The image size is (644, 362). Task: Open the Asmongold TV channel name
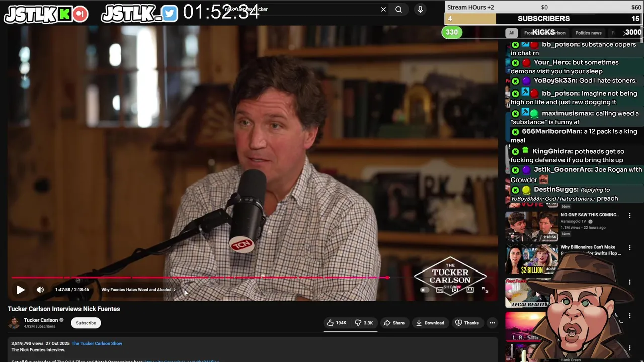click(x=573, y=221)
